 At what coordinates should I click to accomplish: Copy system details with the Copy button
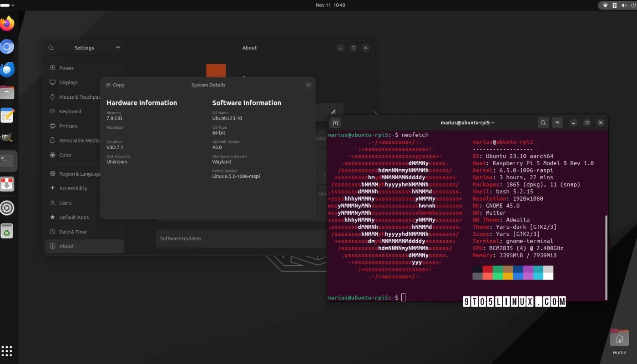(115, 85)
